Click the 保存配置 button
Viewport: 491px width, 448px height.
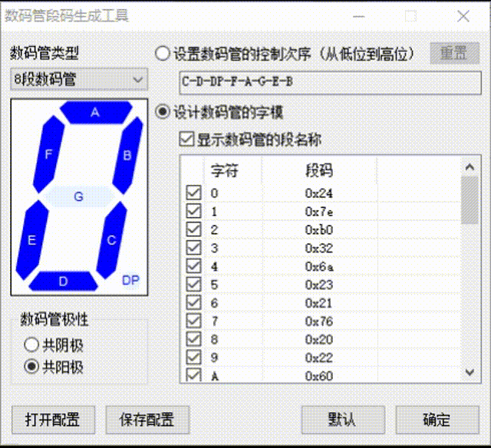click(147, 420)
